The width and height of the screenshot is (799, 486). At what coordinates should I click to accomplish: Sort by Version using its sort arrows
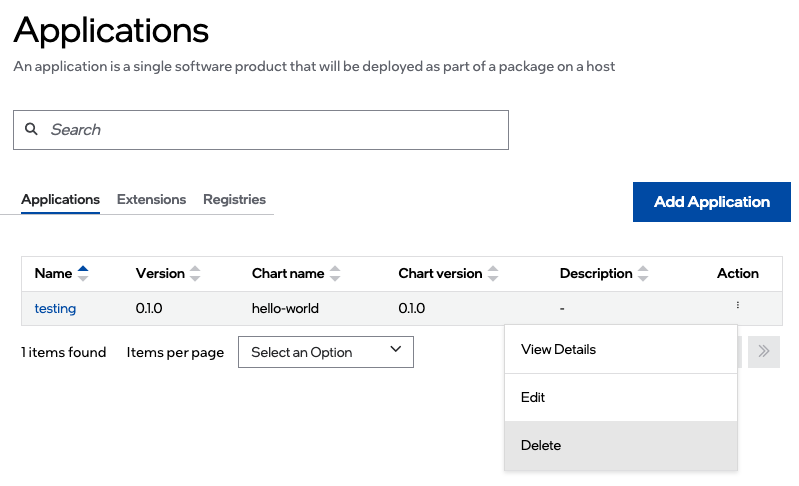[195, 273]
